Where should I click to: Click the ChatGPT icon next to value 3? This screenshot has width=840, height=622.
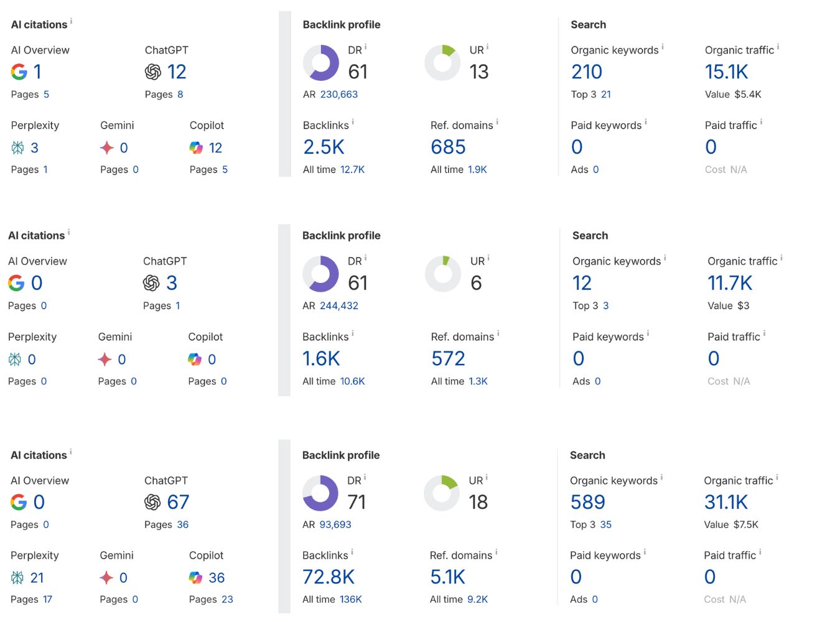pyautogui.click(x=151, y=284)
